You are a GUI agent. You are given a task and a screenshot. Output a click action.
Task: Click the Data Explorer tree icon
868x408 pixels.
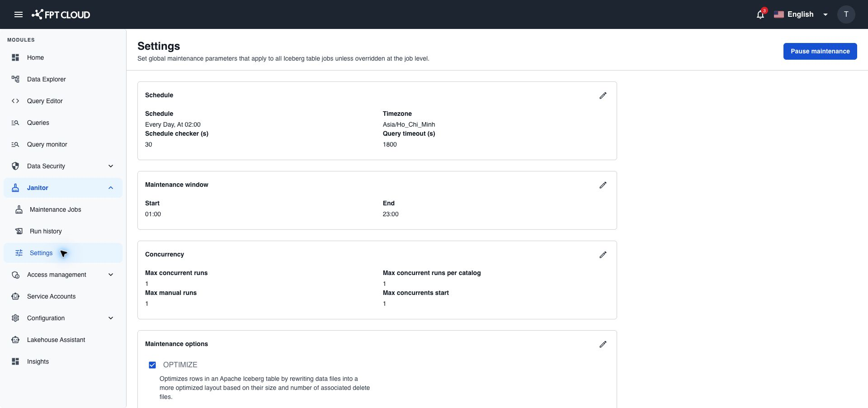[x=15, y=79]
